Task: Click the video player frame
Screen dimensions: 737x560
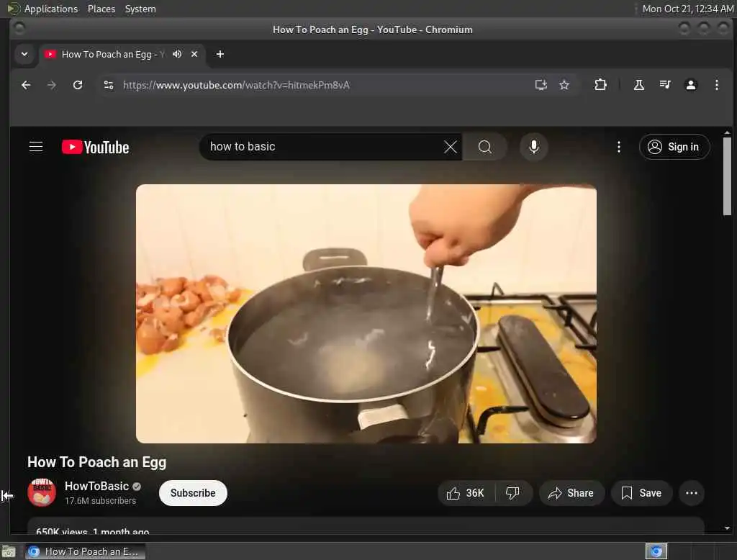Action: pos(366,314)
